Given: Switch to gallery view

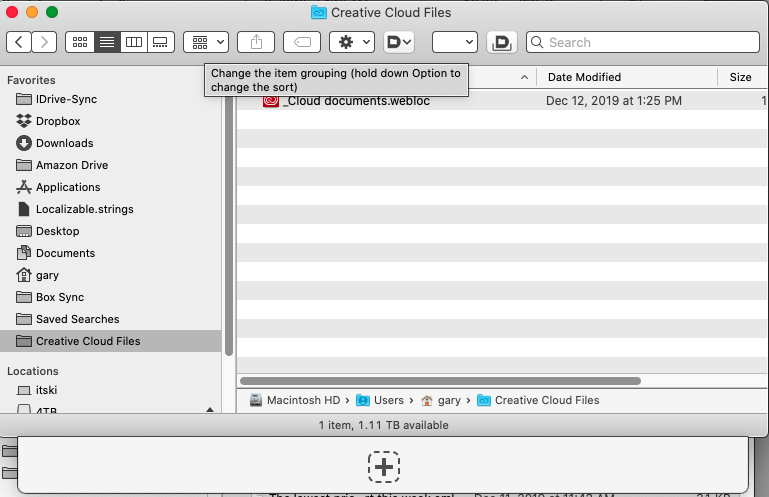Looking at the screenshot, I should point(160,42).
